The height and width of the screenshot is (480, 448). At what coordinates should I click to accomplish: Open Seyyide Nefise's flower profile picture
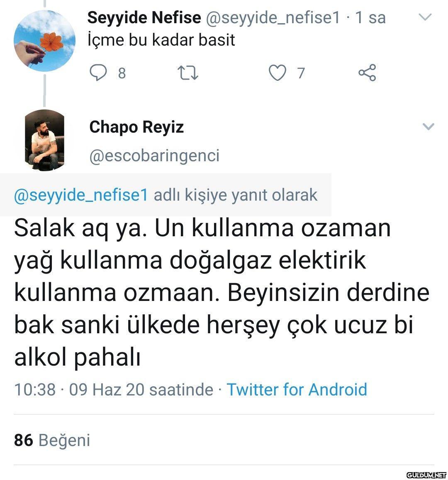pyautogui.click(x=44, y=41)
